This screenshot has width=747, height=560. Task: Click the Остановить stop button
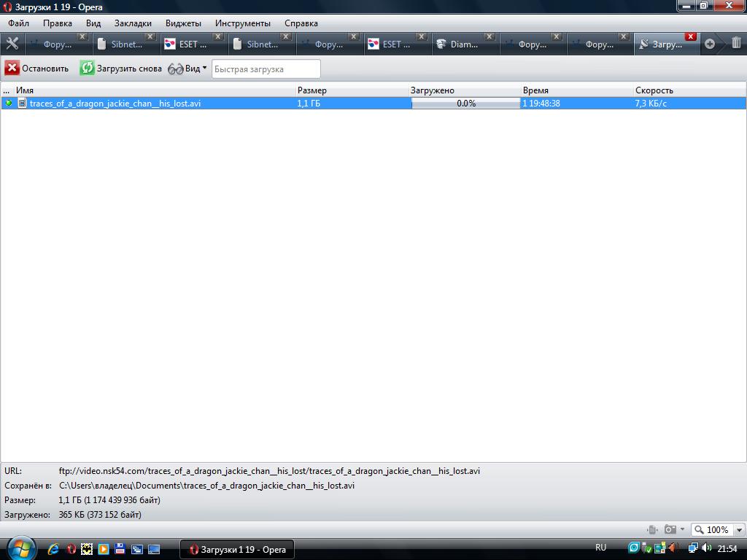(x=36, y=69)
